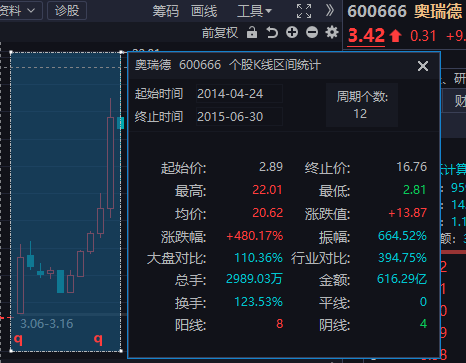
Task: Click the 金额 616.29亿 value
Action: (402, 279)
